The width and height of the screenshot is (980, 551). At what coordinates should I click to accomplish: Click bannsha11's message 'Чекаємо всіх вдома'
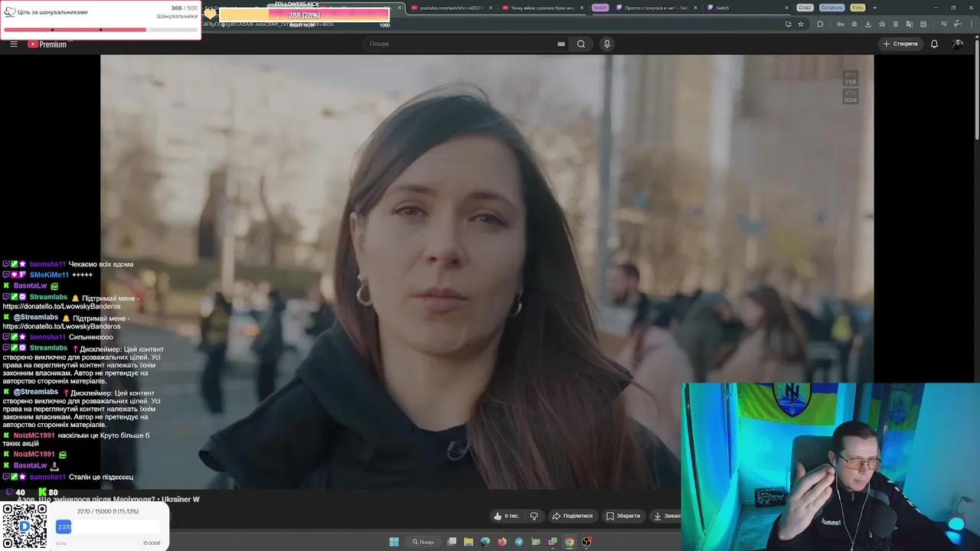tap(101, 264)
